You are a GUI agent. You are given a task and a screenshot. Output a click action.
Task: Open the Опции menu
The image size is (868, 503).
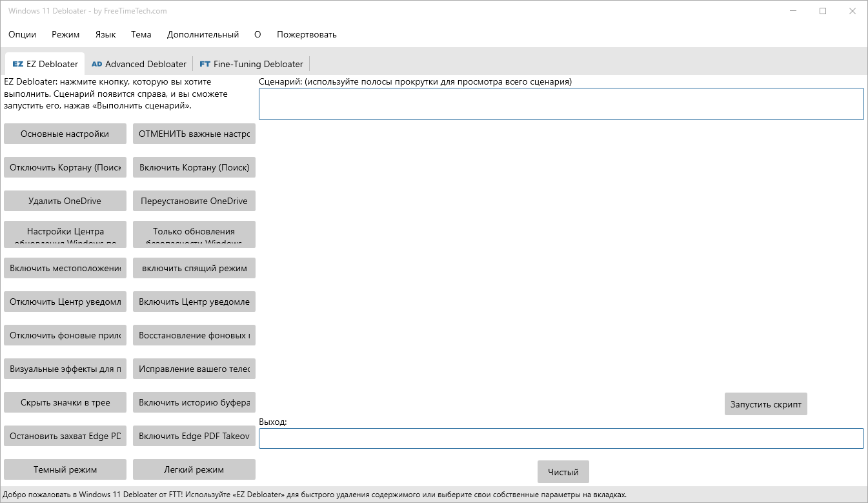[x=22, y=34]
